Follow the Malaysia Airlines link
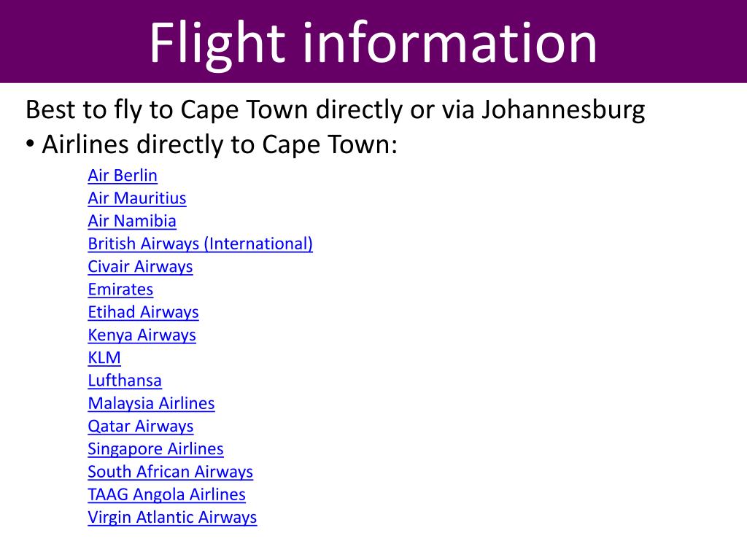This screenshot has height=560, width=747. click(151, 403)
